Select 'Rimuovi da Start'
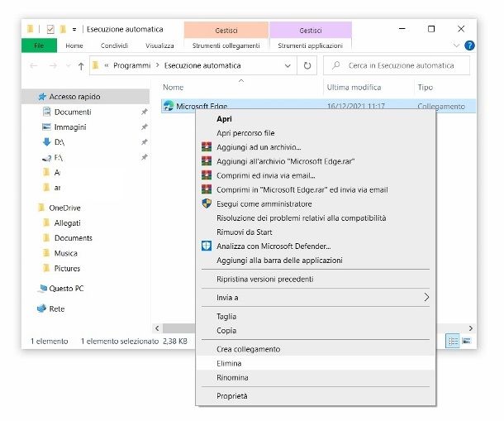The height and width of the screenshot is (421, 504). click(x=316, y=232)
